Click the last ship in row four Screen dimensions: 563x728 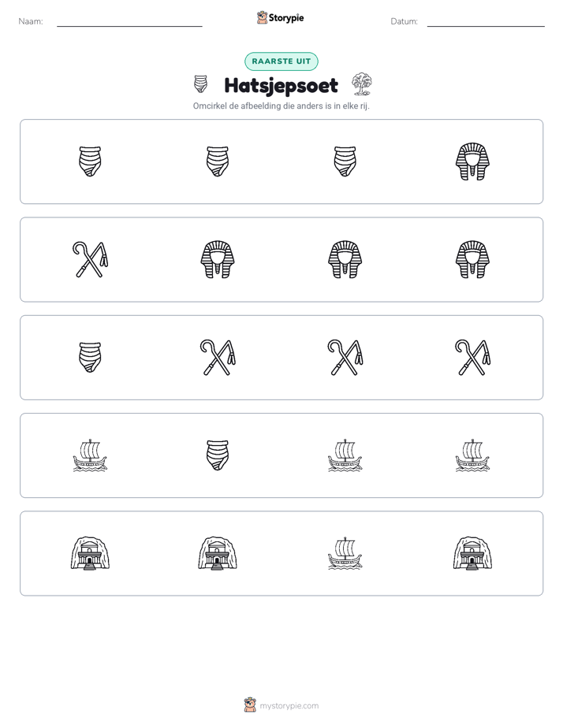point(472,455)
